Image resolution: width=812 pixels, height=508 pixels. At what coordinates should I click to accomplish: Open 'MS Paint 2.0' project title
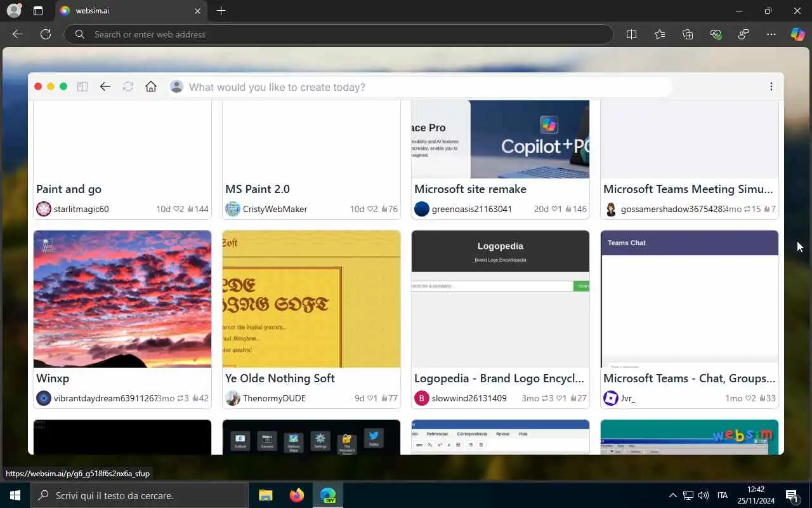pos(258,189)
